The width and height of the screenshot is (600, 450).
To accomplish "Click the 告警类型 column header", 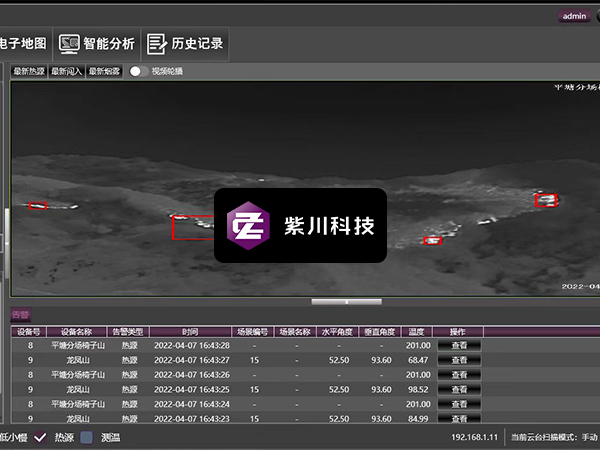I will 128,332.
